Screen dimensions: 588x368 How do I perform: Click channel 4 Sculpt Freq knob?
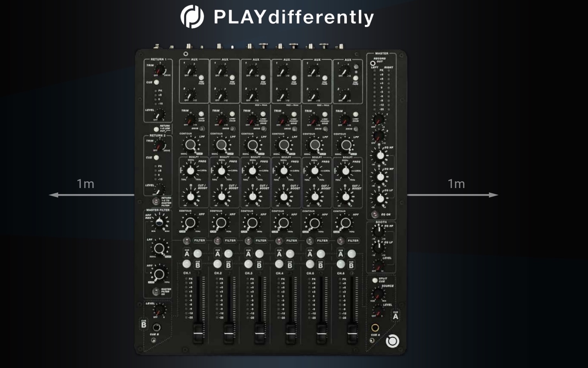pos(283,171)
